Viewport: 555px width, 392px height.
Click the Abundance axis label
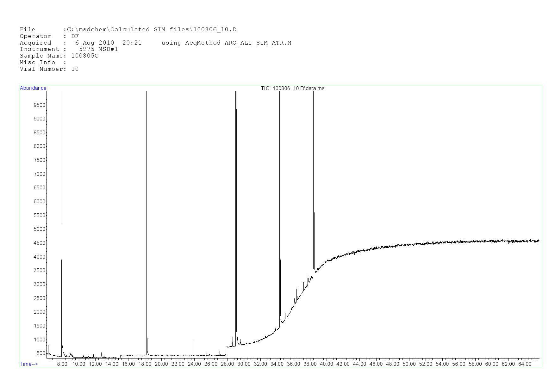(33, 88)
